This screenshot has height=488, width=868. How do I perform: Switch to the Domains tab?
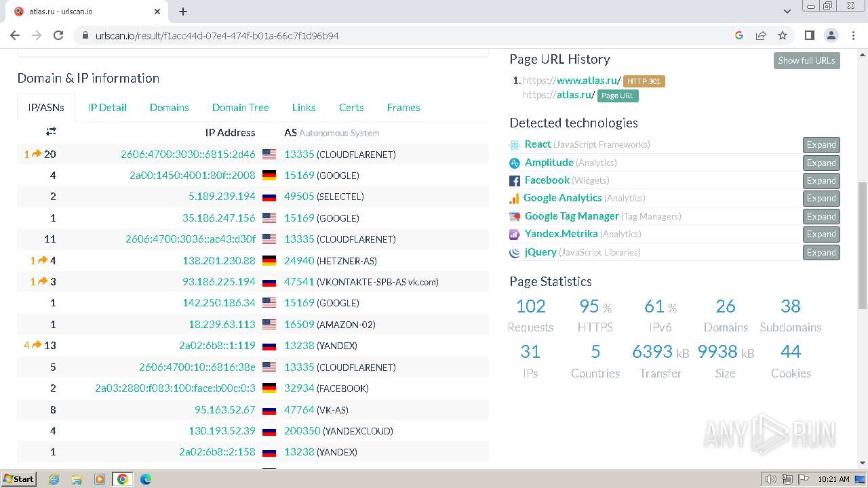pos(170,107)
